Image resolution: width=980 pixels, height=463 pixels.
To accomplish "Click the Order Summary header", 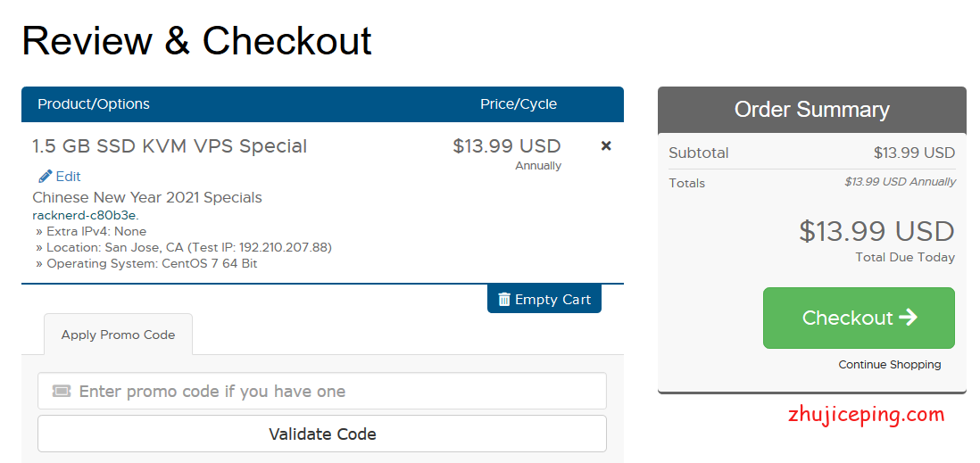I will 812,110.
